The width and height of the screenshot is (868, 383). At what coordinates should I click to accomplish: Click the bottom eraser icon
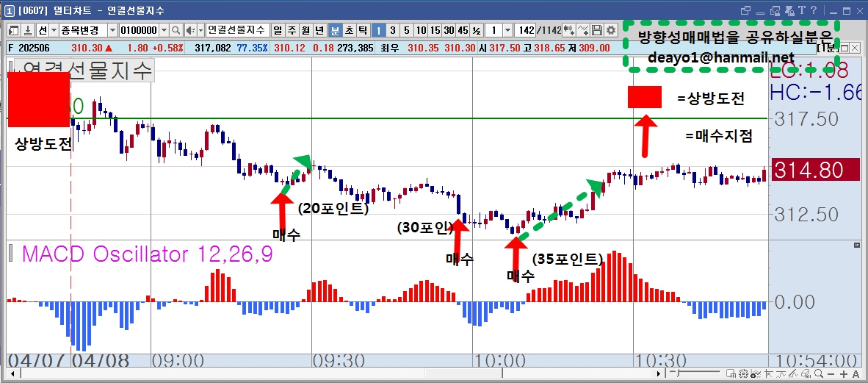pyautogui.click(x=806, y=373)
